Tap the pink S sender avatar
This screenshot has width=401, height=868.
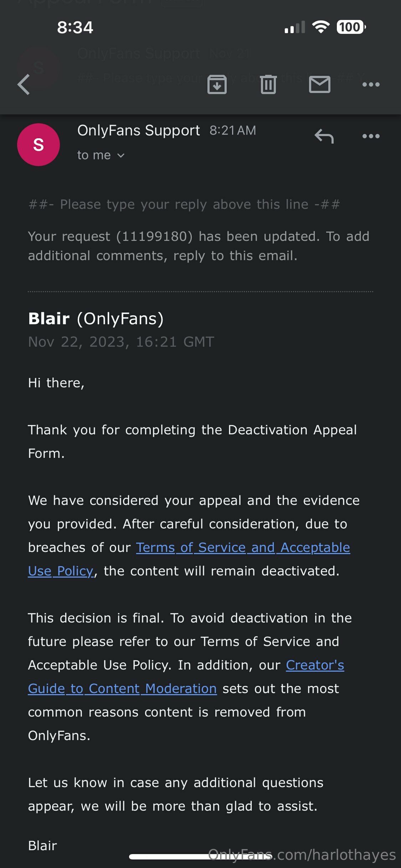click(38, 145)
